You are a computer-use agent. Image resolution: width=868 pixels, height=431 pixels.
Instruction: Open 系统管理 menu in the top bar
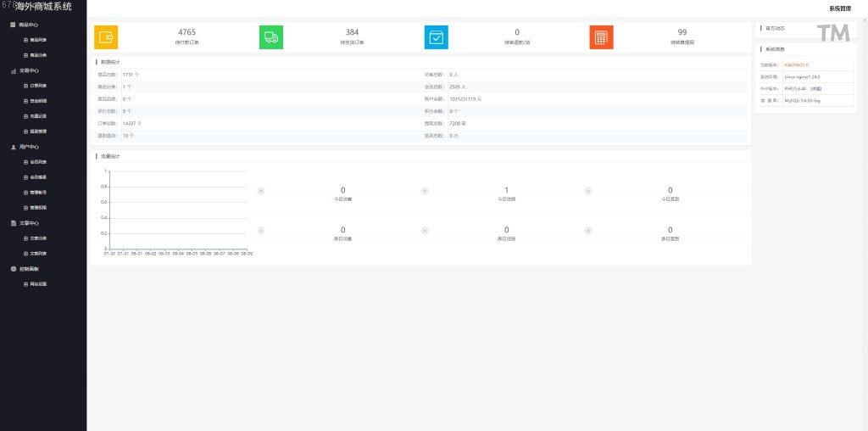[x=839, y=8]
